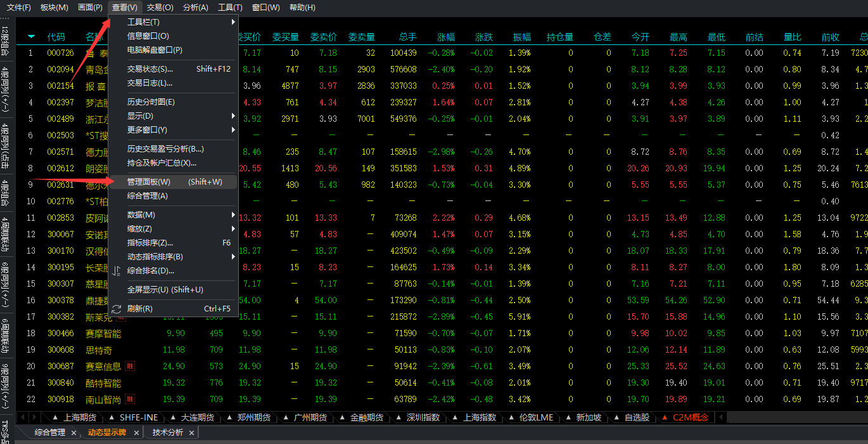Close the 技术分析 tab

click(191, 433)
